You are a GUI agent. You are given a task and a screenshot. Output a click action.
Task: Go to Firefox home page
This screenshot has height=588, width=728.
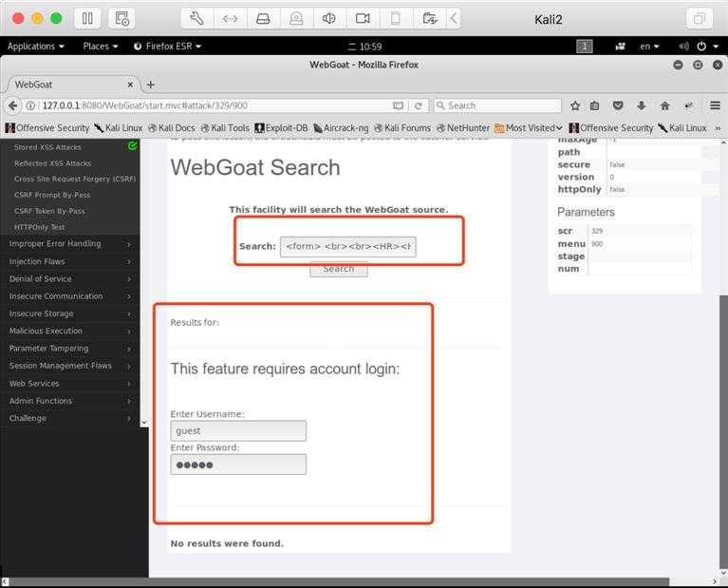pyautogui.click(x=664, y=105)
